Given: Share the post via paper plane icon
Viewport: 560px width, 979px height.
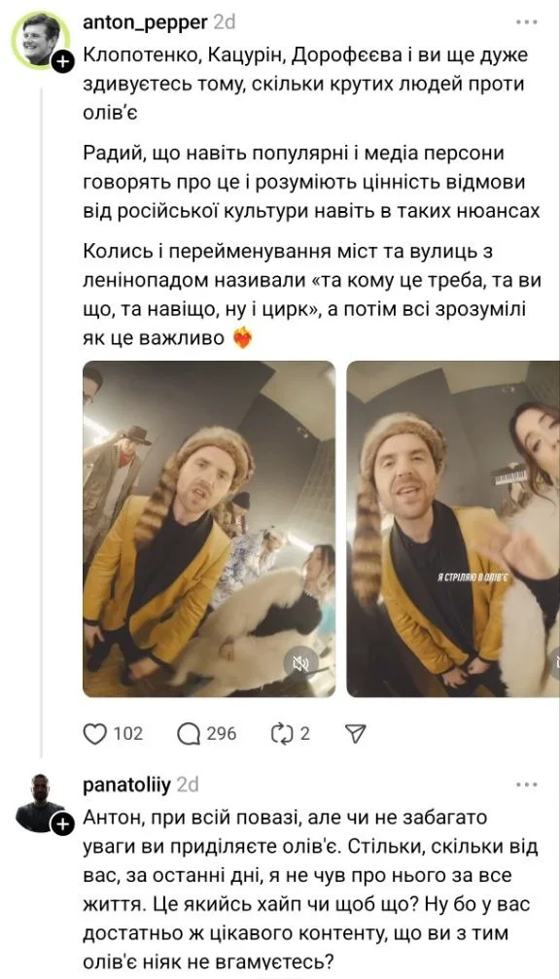Looking at the screenshot, I should point(355,734).
